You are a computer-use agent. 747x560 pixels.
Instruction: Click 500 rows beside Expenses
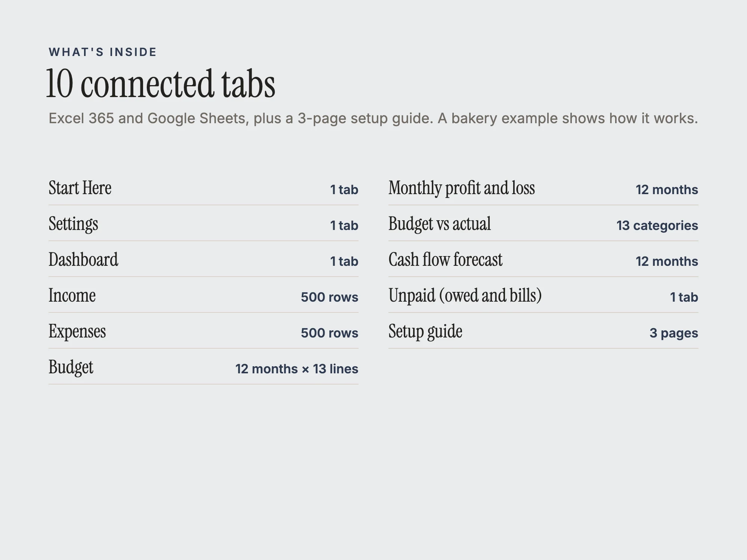330,333
